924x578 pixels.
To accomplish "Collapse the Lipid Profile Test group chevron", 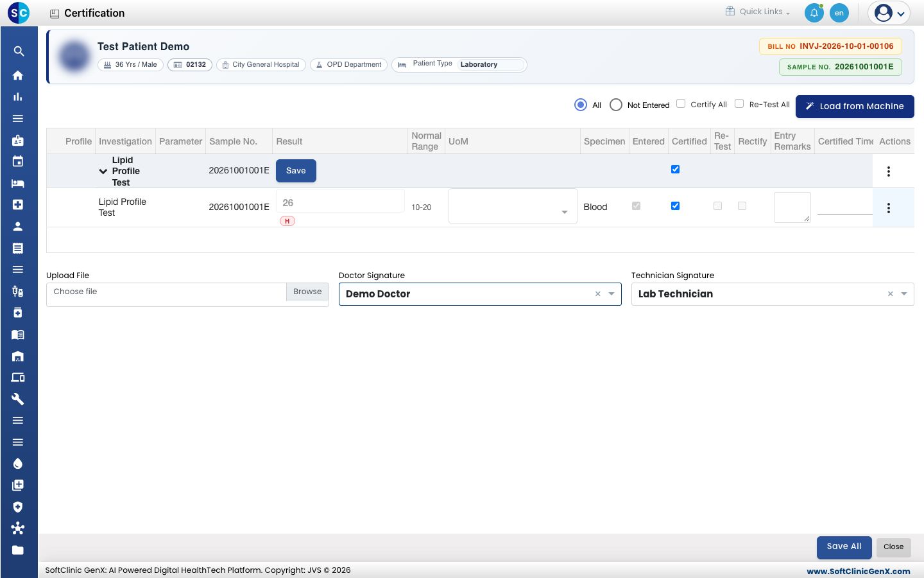I will point(103,171).
